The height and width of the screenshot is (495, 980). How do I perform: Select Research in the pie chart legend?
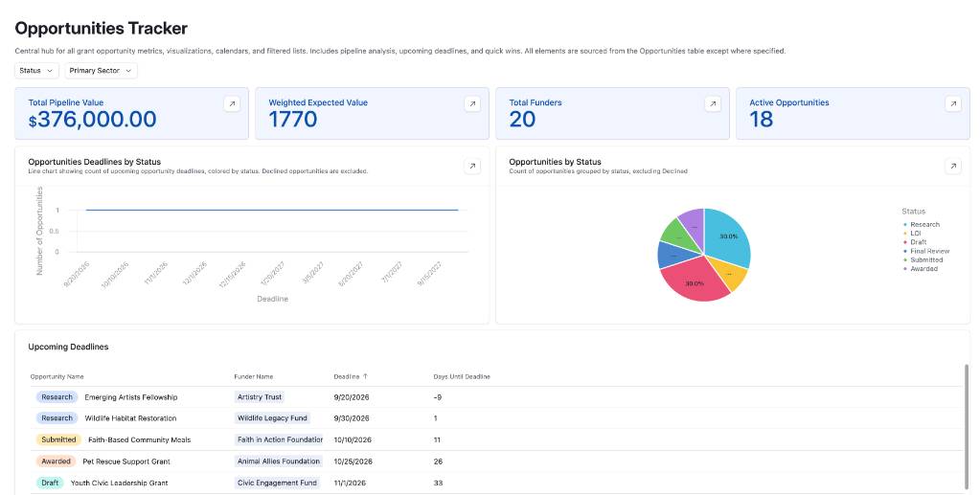[x=922, y=224]
